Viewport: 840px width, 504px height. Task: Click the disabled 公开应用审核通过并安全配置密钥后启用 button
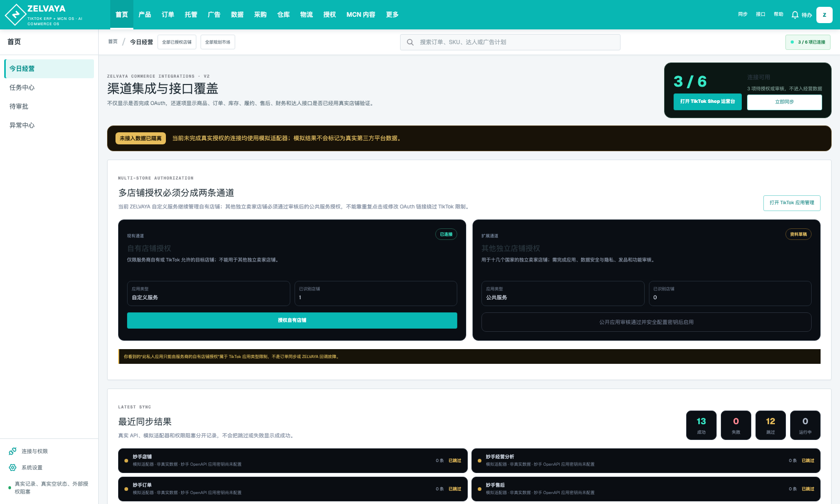pos(646,322)
